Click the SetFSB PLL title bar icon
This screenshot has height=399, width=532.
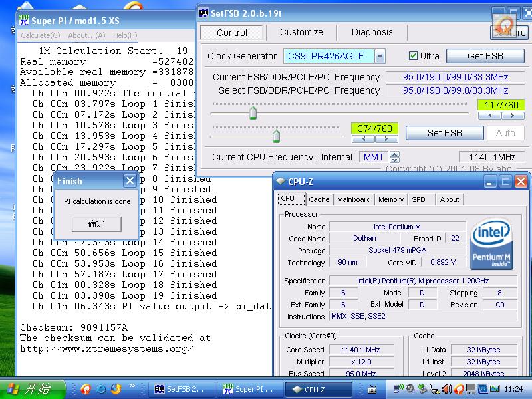203,13
